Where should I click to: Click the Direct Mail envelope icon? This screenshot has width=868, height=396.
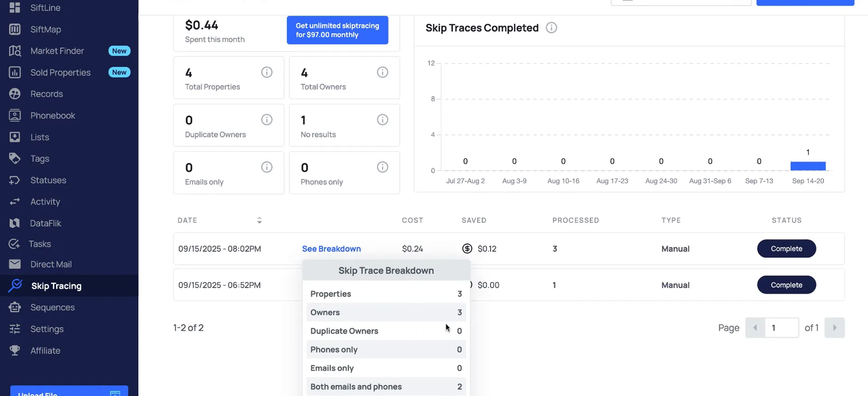[x=15, y=264]
